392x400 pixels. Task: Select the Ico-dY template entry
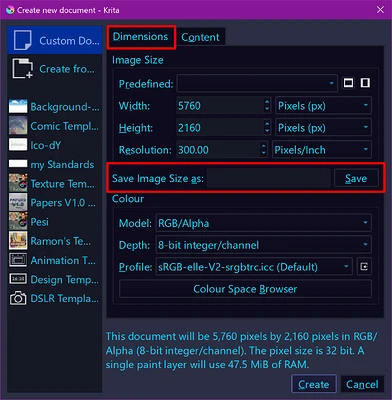click(x=55, y=145)
